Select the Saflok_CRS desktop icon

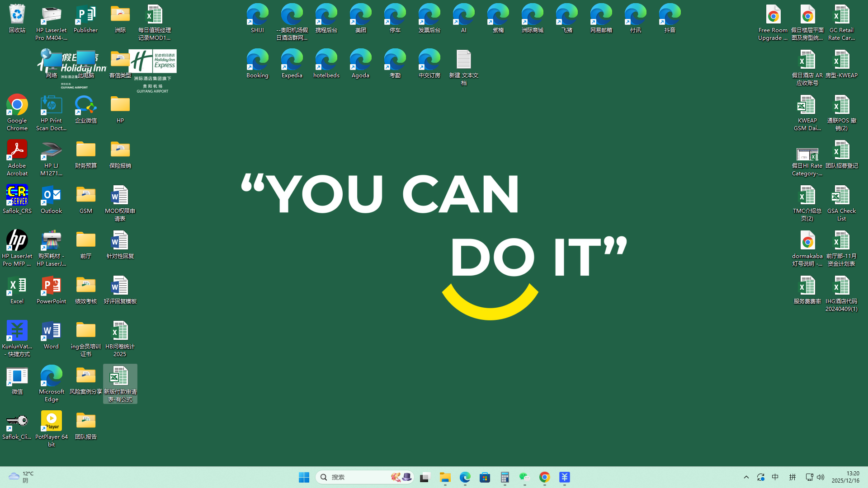(17, 199)
